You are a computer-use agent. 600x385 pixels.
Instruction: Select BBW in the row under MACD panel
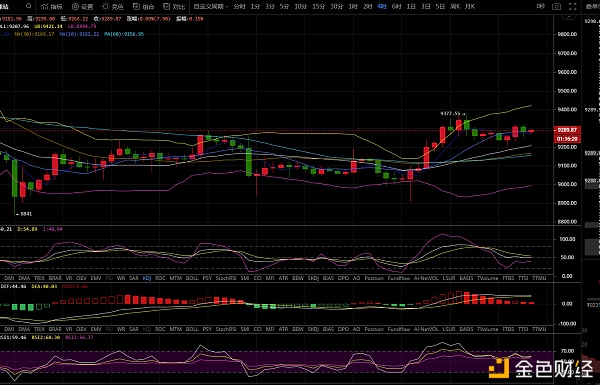click(298, 329)
